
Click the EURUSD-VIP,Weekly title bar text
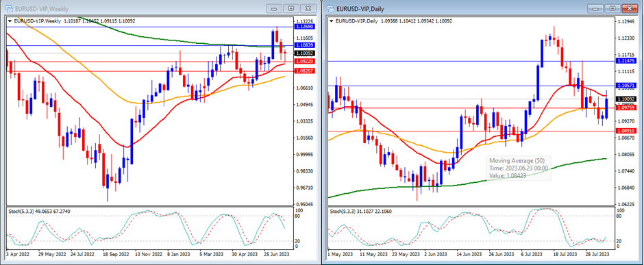coord(41,9)
